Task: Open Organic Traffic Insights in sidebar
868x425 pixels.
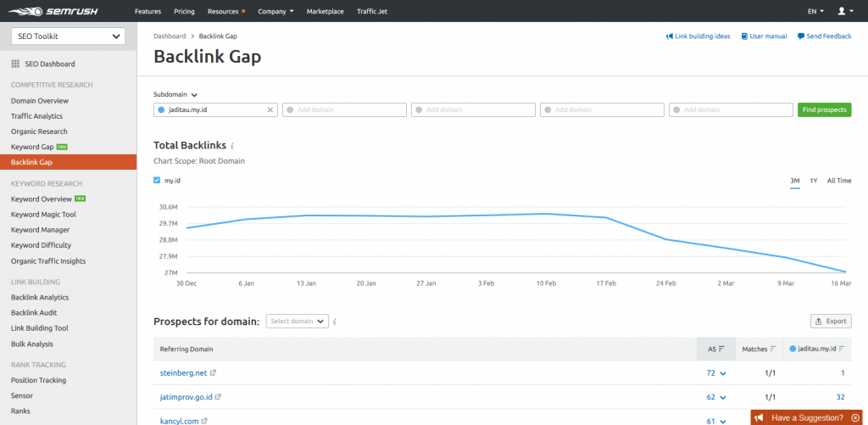Action: pyautogui.click(x=48, y=261)
